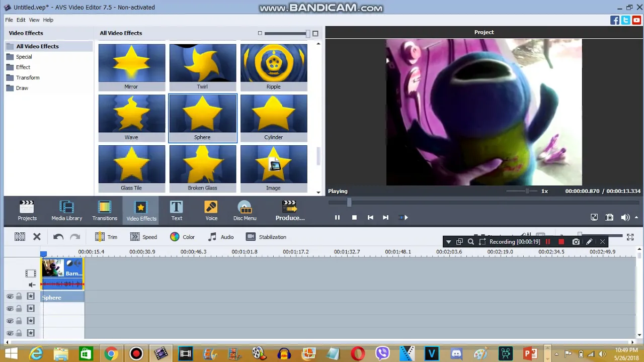Open the Text tool

(x=177, y=211)
